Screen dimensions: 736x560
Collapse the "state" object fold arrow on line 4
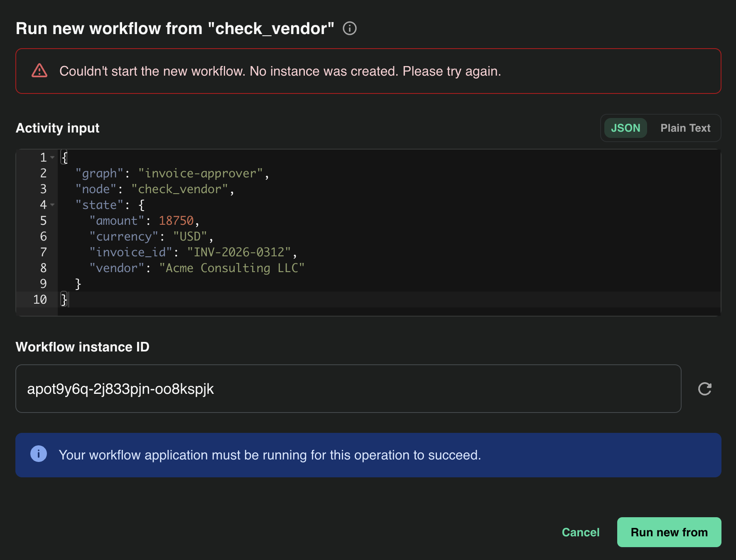click(52, 205)
